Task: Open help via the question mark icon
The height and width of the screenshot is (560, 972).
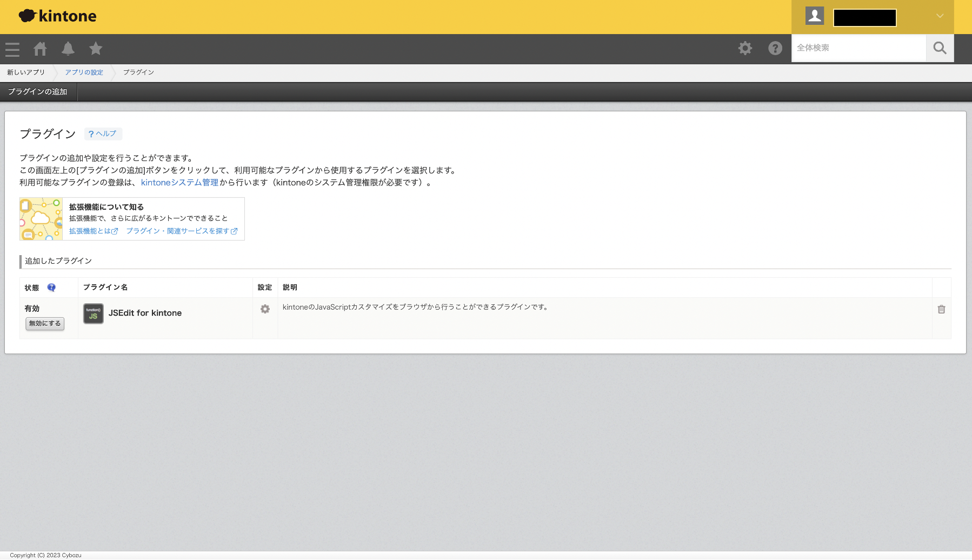Action: click(775, 48)
